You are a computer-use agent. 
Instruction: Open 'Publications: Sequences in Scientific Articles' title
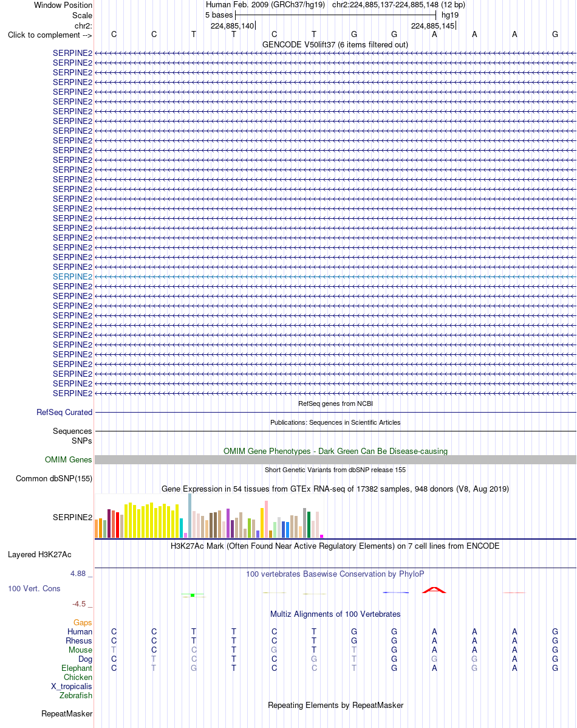335,422
